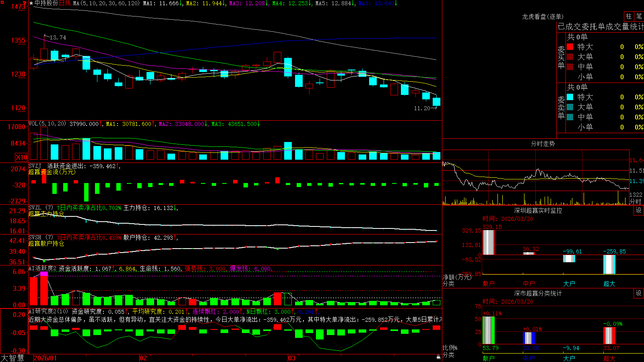
Task: Open 设 settings for 深圳超赢实时监控
Action: click(639, 210)
